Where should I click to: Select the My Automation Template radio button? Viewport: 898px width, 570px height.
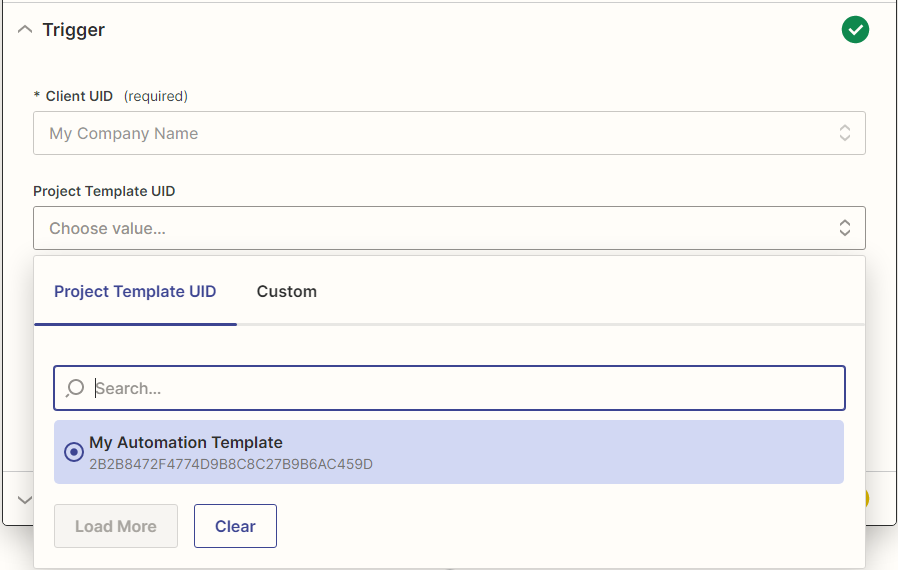(73, 452)
